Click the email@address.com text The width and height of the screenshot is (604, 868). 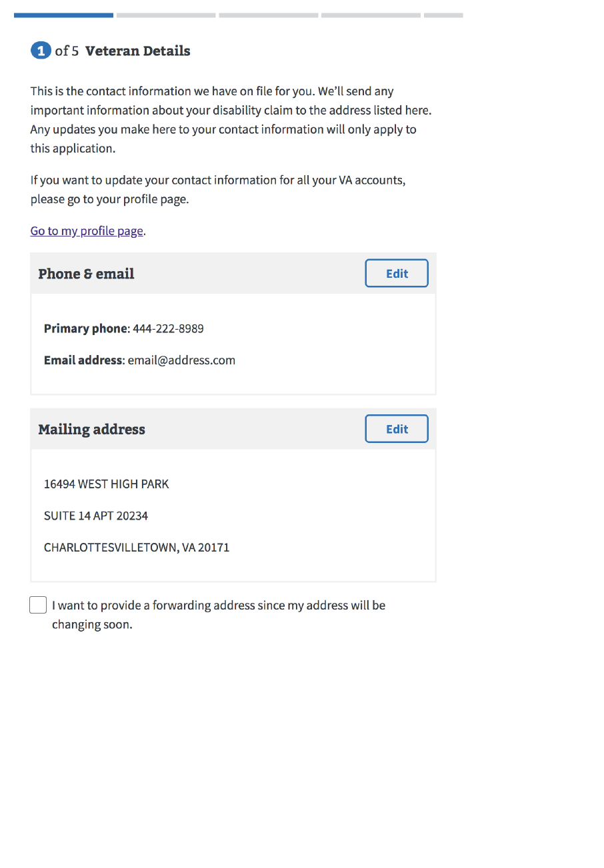[x=181, y=360]
